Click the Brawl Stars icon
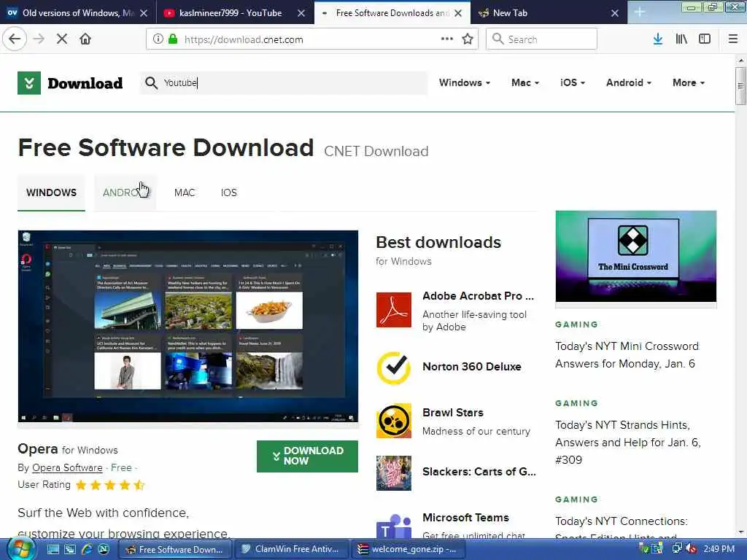Image resolution: width=747 pixels, height=560 pixels. [393, 421]
